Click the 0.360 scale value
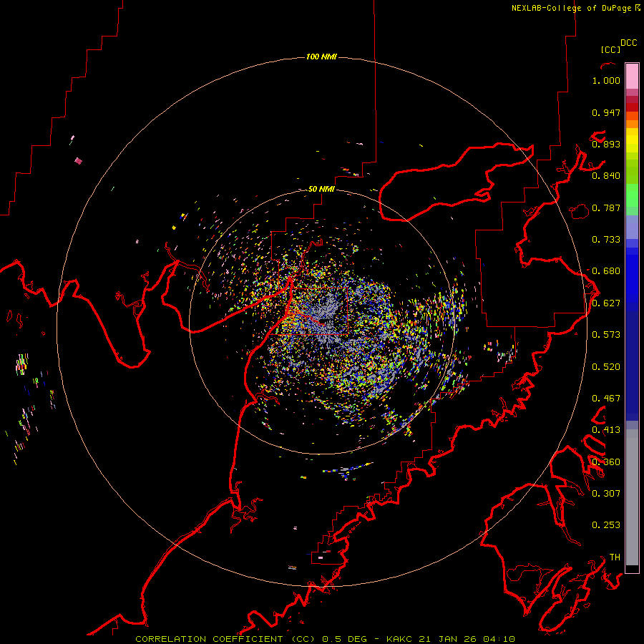Screen dimensions: 644x644 [x=606, y=462]
